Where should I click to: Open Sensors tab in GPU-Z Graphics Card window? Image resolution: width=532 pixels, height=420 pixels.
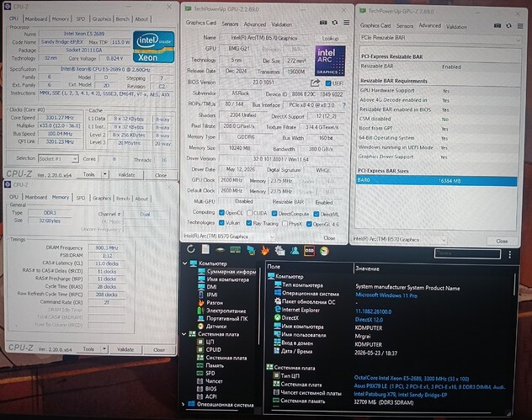click(230, 24)
